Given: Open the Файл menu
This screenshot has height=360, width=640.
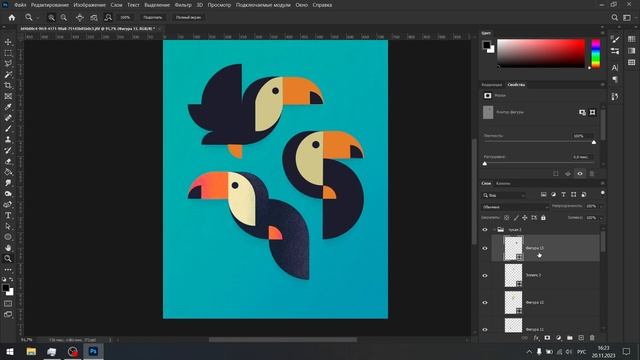Looking at the screenshot, I should (20, 5).
